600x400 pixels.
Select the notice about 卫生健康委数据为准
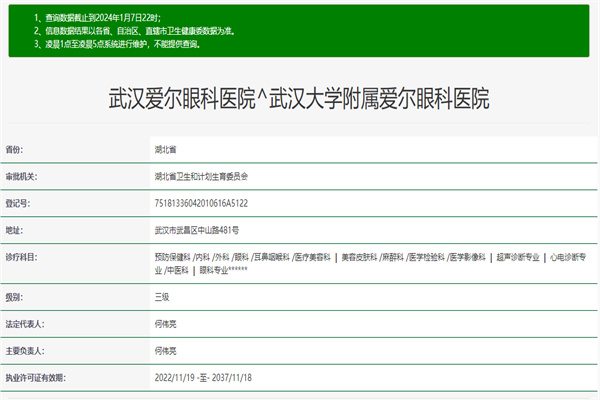pos(134,31)
